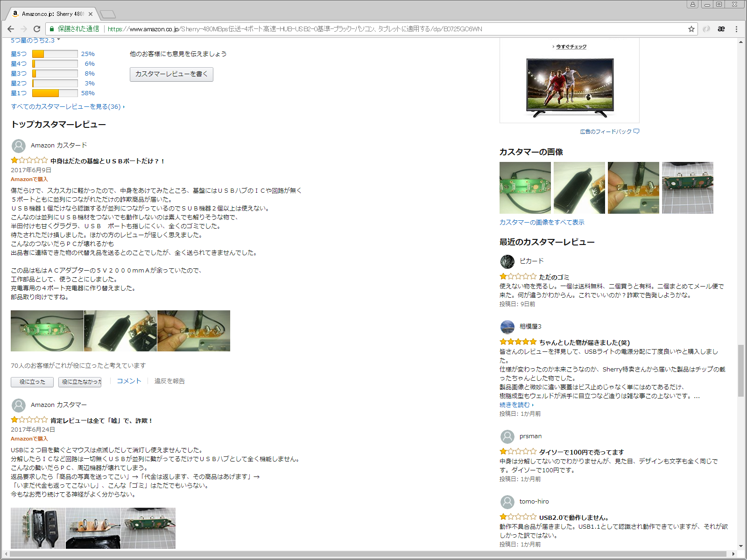Open second review's green board on grid photo
Image resolution: width=747 pixels, height=560 pixels.
[148, 528]
